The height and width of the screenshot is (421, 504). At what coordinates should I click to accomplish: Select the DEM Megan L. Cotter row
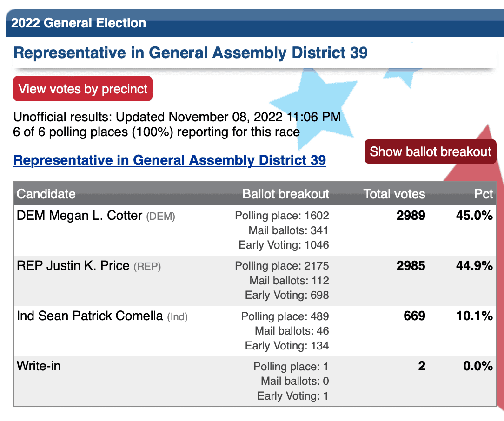255,230
